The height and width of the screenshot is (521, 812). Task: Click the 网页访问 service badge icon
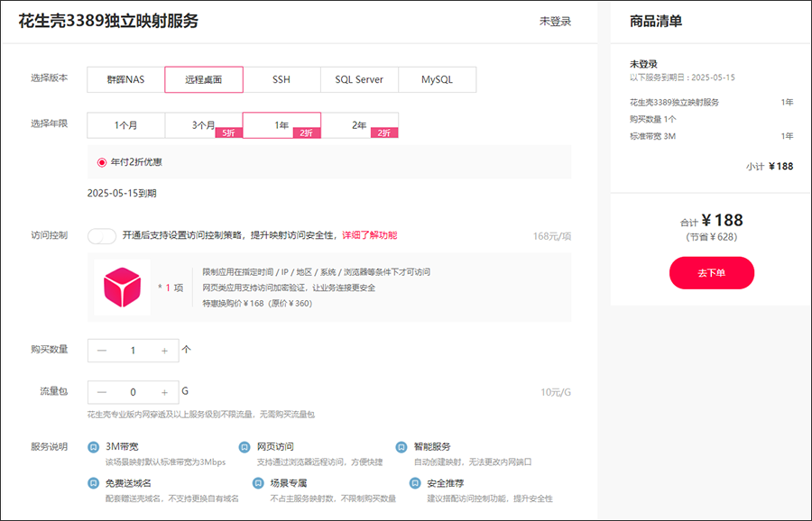245,447
